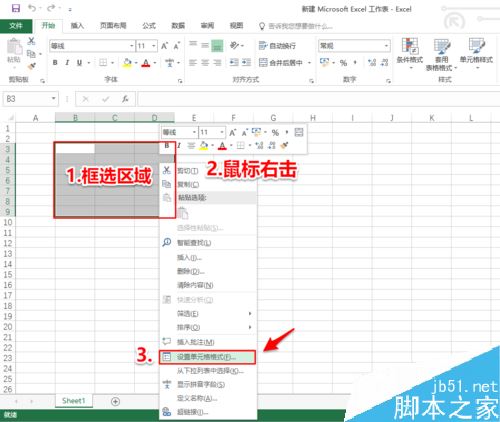This screenshot has height=422, width=500.
Task: Toggle Align Right in ribbon alignment group
Action: pyautogui.click(x=217, y=62)
